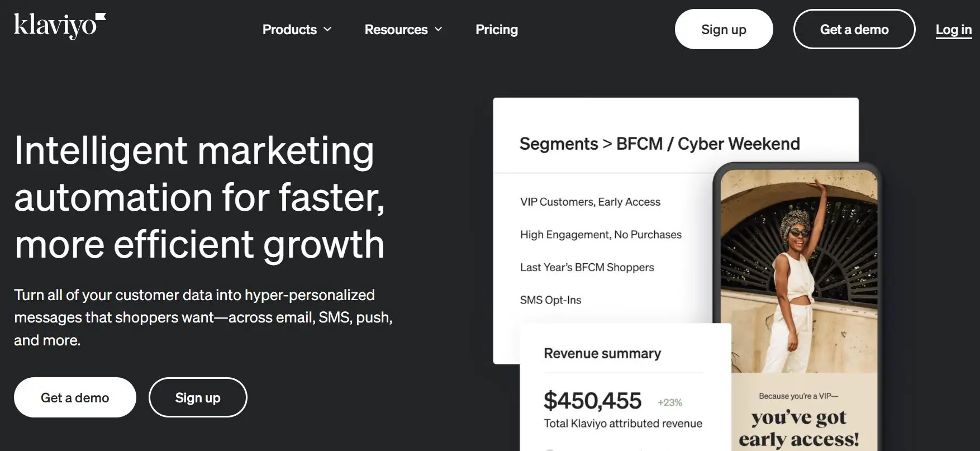Click the phone mockup woman photo
980x451 pixels.
pos(799,271)
